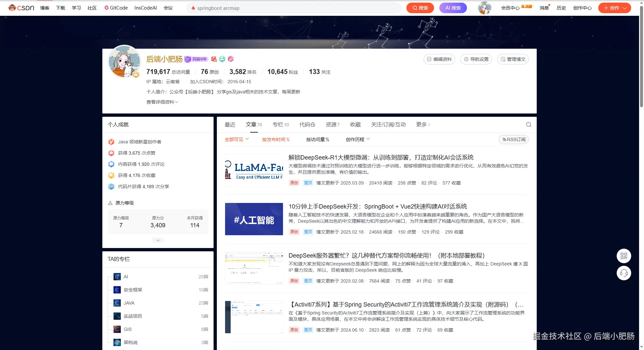Open 创作中心 link
644x350 pixels.
click(x=582, y=8)
